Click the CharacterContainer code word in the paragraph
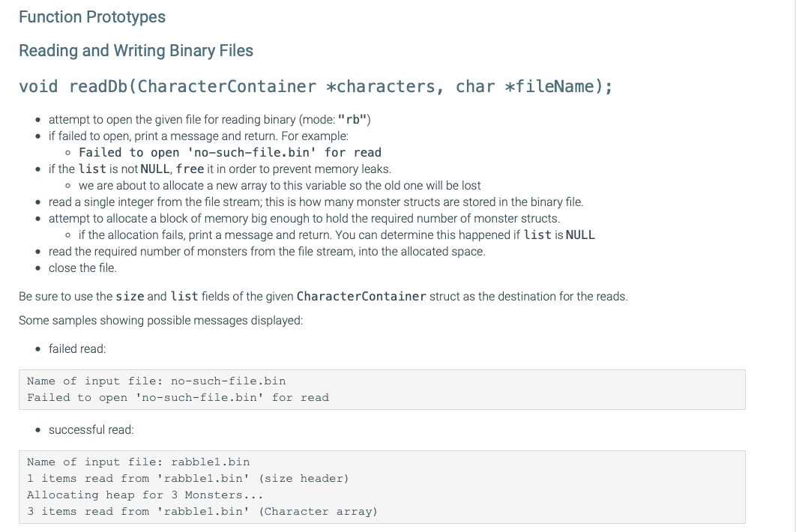This screenshot has width=796, height=532. 361,297
